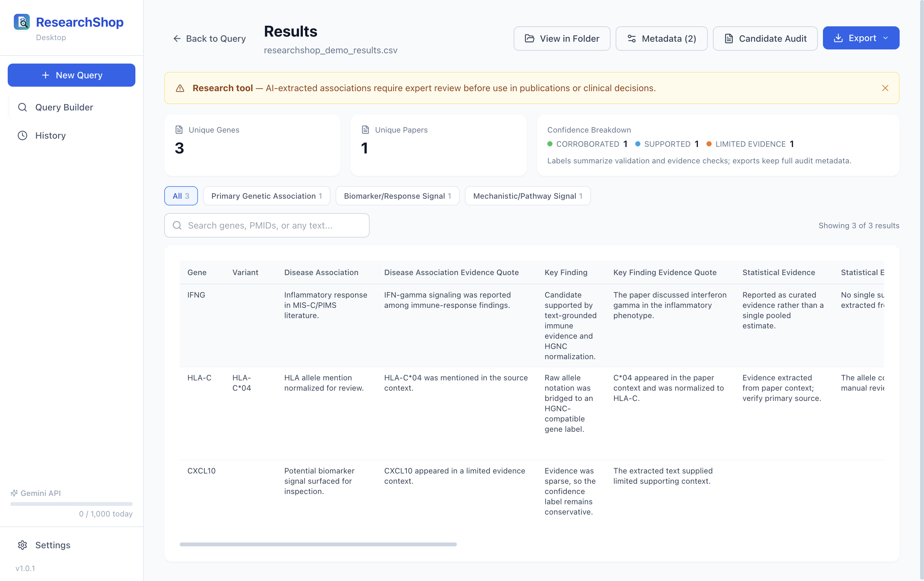
Task: Click the researchshop_demo_results.csv filename
Action: [330, 50]
